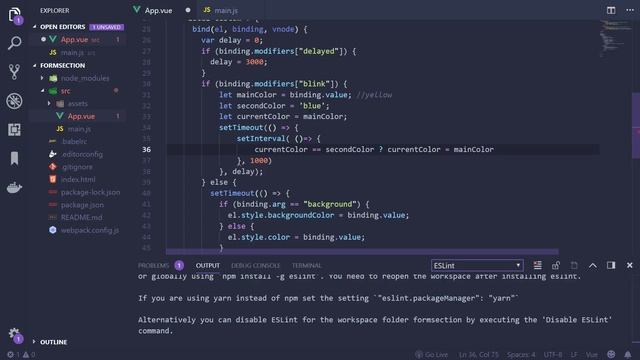
Task: Open the Terminal panel tab
Action: [307, 266]
